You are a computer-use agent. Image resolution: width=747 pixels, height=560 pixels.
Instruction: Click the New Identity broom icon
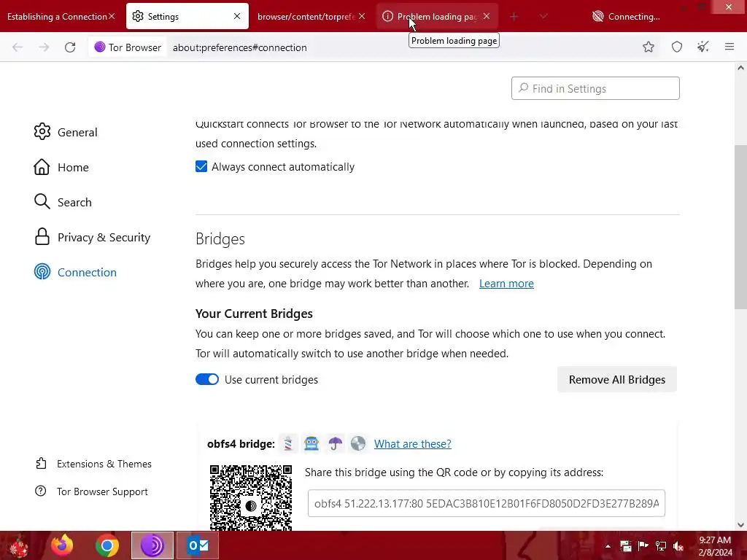pos(703,47)
